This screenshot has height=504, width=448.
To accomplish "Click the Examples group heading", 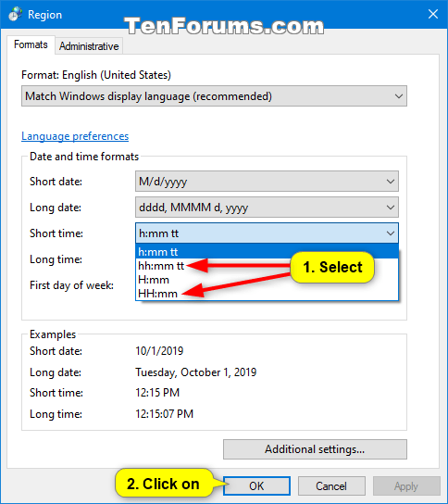I will coord(53,334).
